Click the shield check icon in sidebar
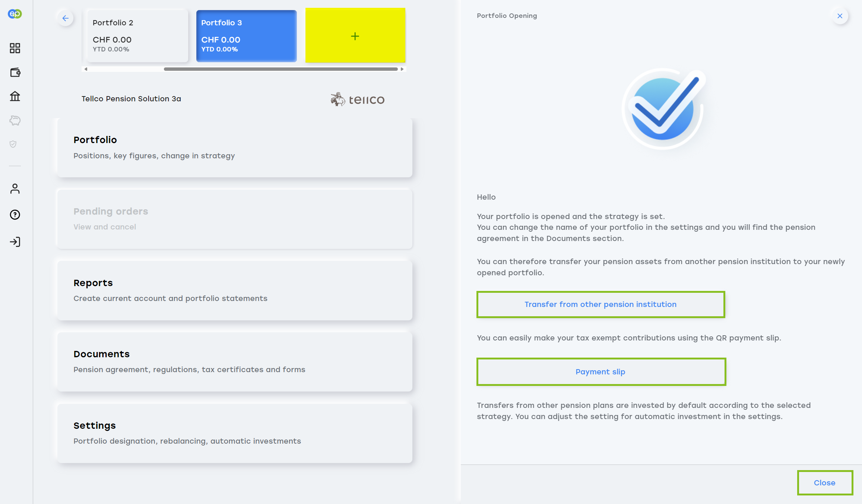Viewport: 862px width, 504px height. tap(13, 144)
